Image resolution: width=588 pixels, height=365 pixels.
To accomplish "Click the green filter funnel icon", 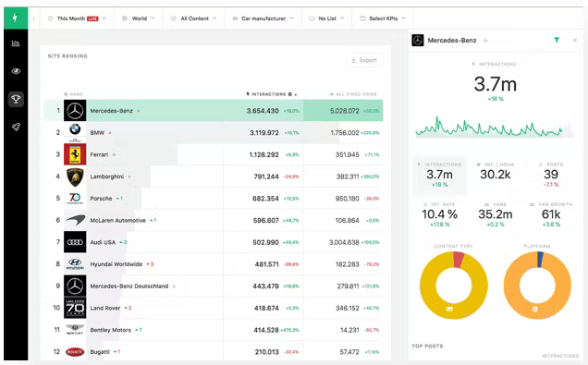I will [x=557, y=40].
